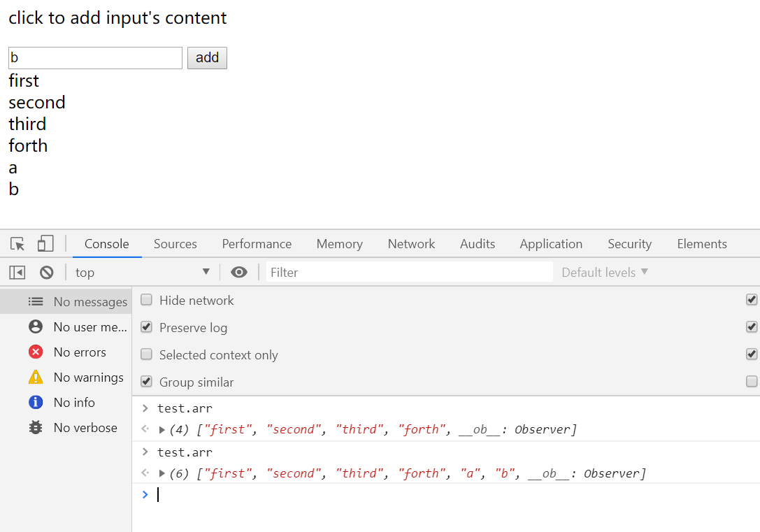
Task: Select the red errors icon in sidebar
Action: click(x=36, y=352)
